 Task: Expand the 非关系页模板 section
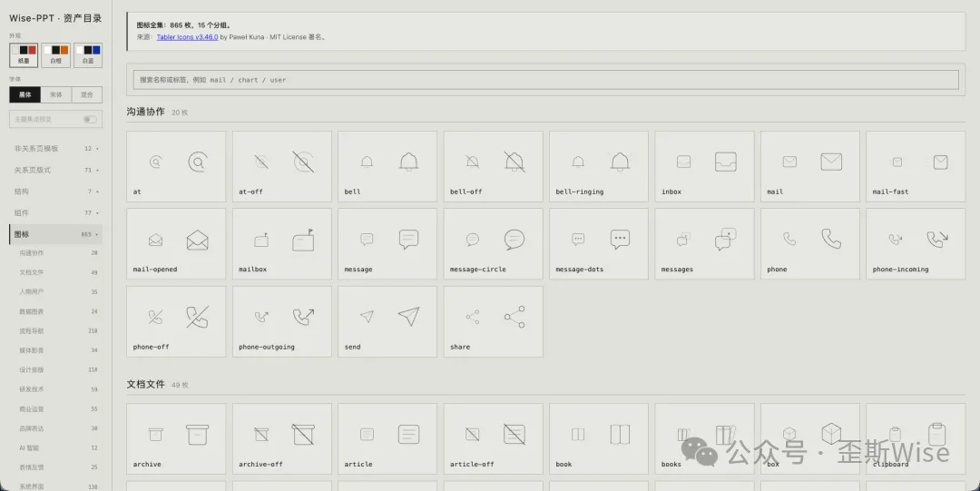[55, 148]
